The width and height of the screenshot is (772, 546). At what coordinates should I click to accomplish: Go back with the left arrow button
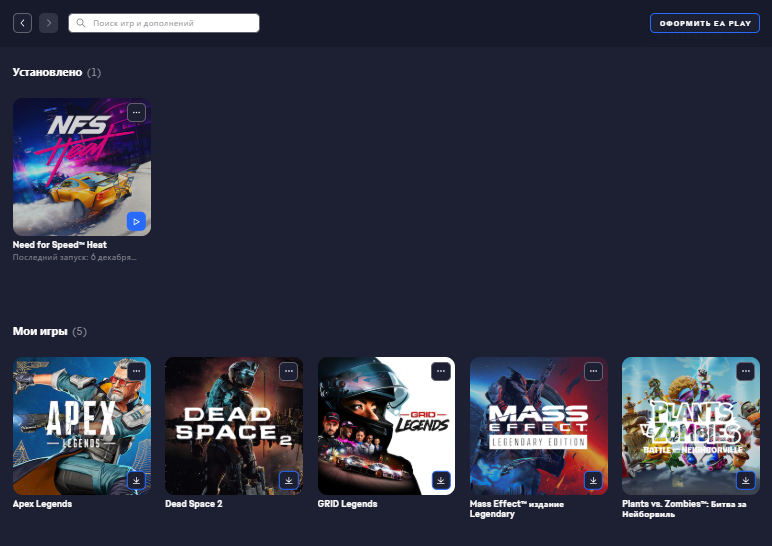23,23
